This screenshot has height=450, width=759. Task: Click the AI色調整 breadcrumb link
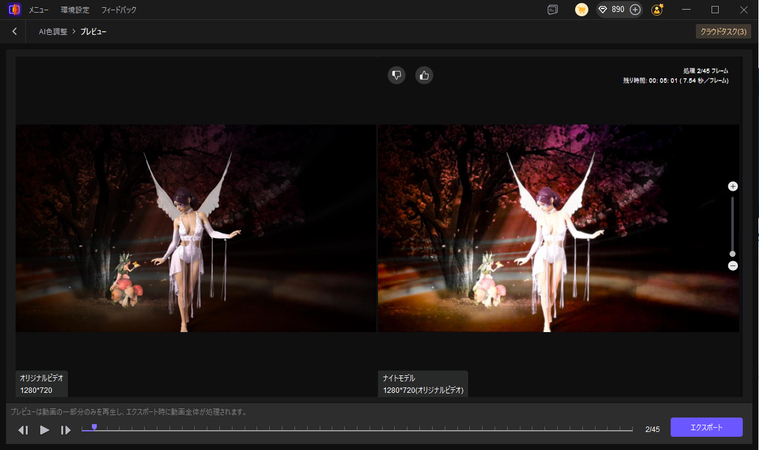tap(52, 32)
